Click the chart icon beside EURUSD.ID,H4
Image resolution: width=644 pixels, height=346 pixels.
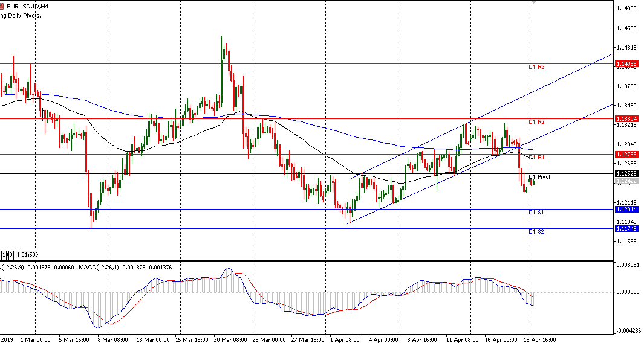pos(2,5)
